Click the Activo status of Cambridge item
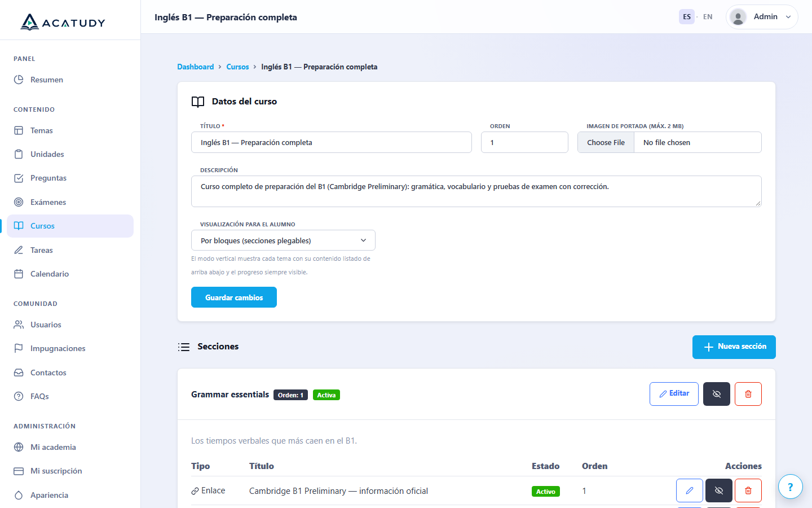Viewport: 812px width, 508px height. tap(546, 492)
